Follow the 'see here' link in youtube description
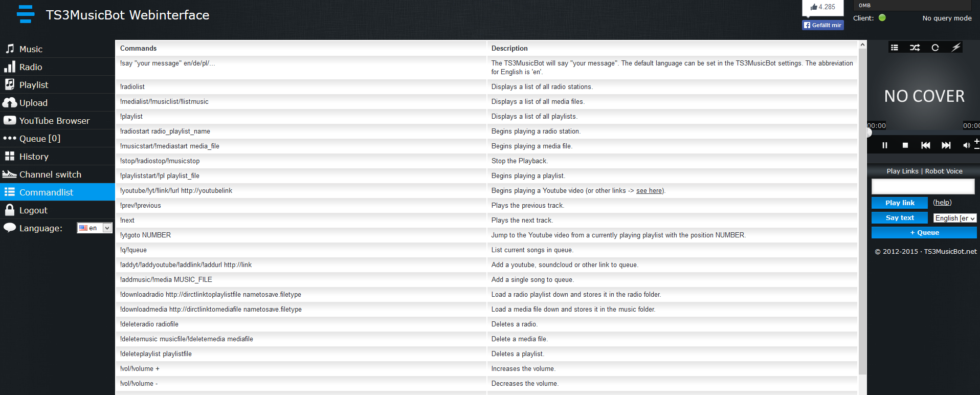Screen dimensions: 980x395 [649, 191]
